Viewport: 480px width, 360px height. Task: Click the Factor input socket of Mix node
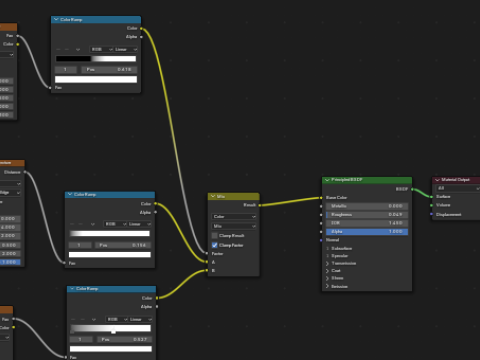tap(207, 254)
